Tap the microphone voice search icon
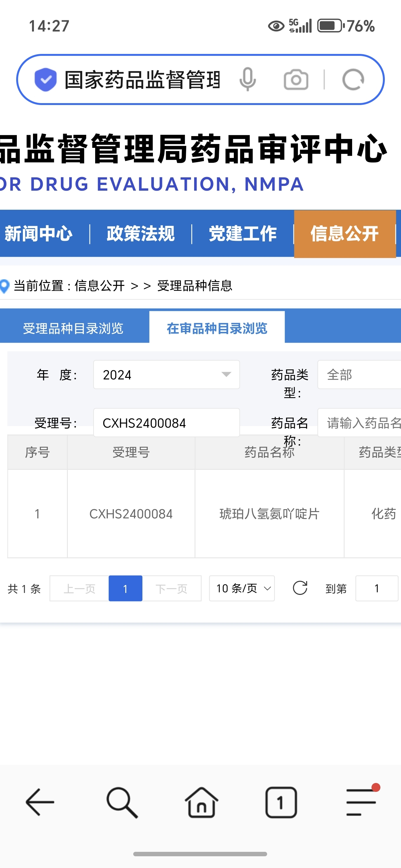The height and width of the screenshot is (868, 401). pos(248,80)
